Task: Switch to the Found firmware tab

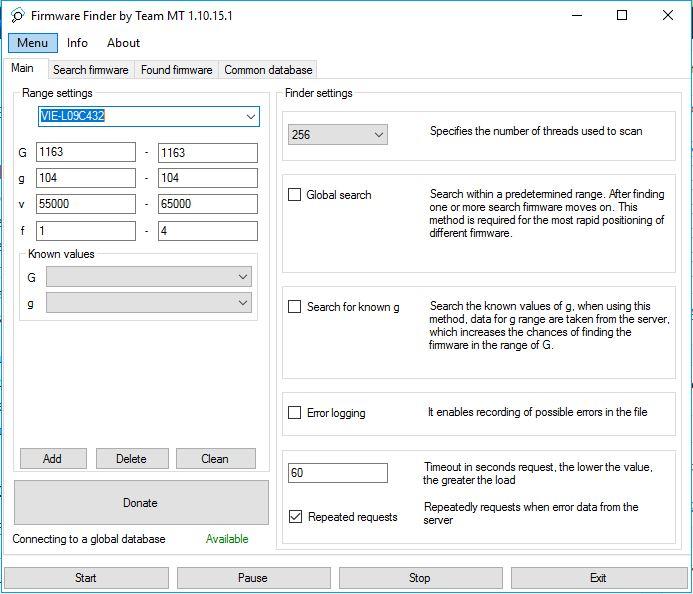Action: coord(176,70)
